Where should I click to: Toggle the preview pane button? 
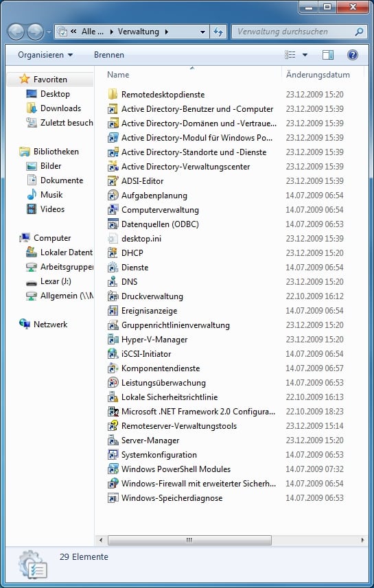328,55
